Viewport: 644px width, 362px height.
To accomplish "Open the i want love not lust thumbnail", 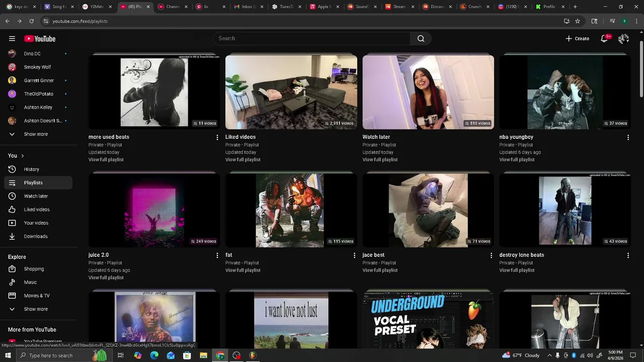I will coord(291,320).
